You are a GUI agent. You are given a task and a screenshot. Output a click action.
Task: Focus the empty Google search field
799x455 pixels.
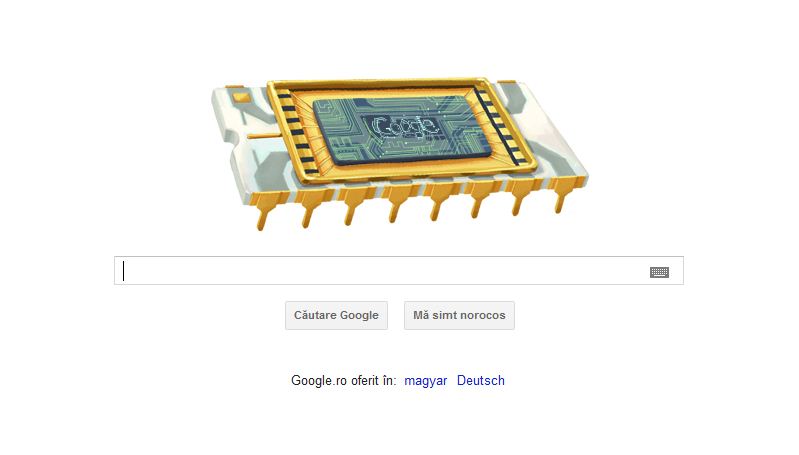398,271
